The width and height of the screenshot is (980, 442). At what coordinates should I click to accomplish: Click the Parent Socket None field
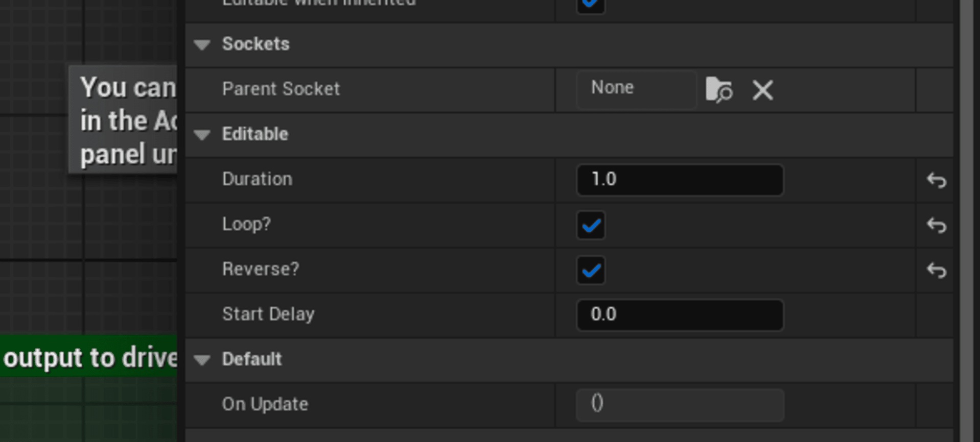pos(636,90)
